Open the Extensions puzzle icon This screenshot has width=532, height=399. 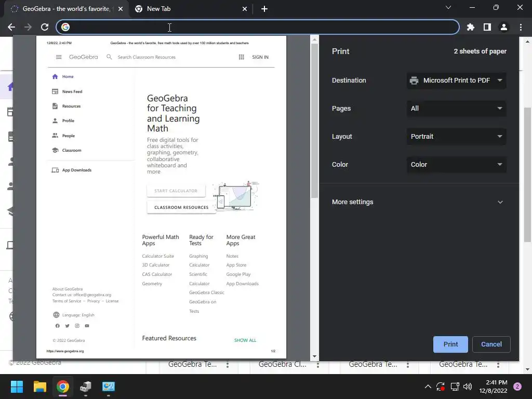[471, 27]
